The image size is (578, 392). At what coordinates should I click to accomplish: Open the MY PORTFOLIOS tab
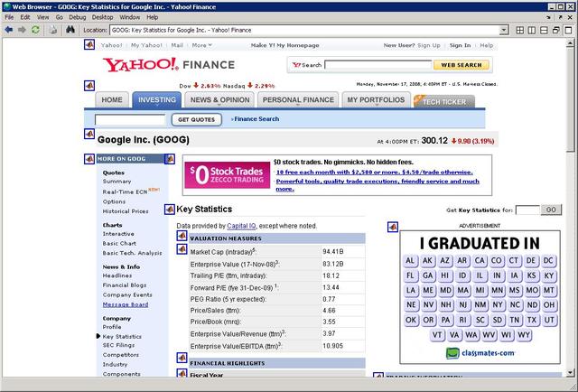coord(376,100)
